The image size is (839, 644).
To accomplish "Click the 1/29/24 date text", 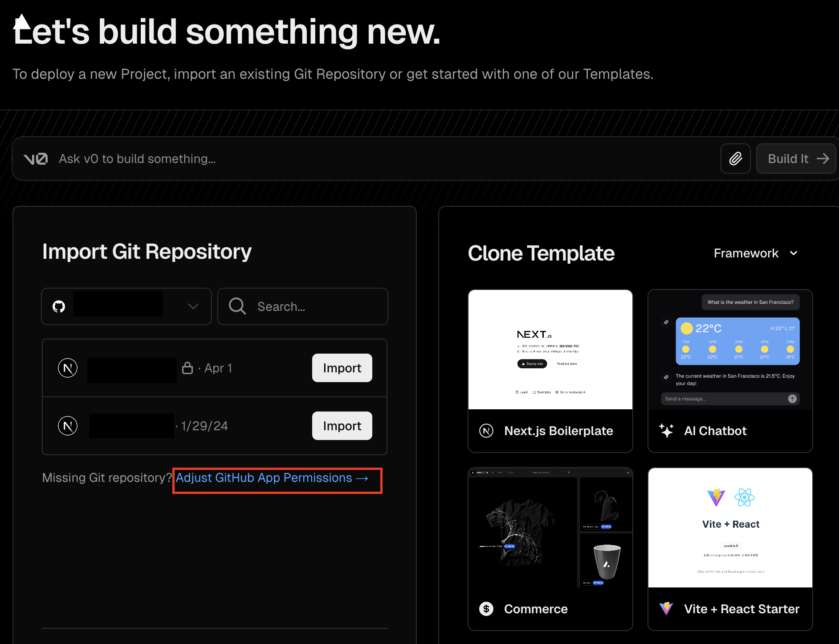I will [x=204, y=426].
